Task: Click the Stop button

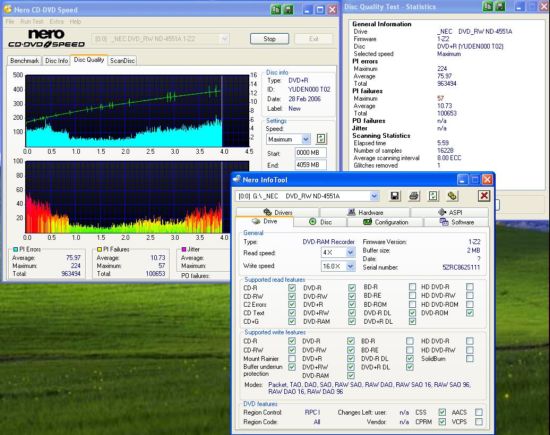Action: pyautogui.click(x=269, y=39)
